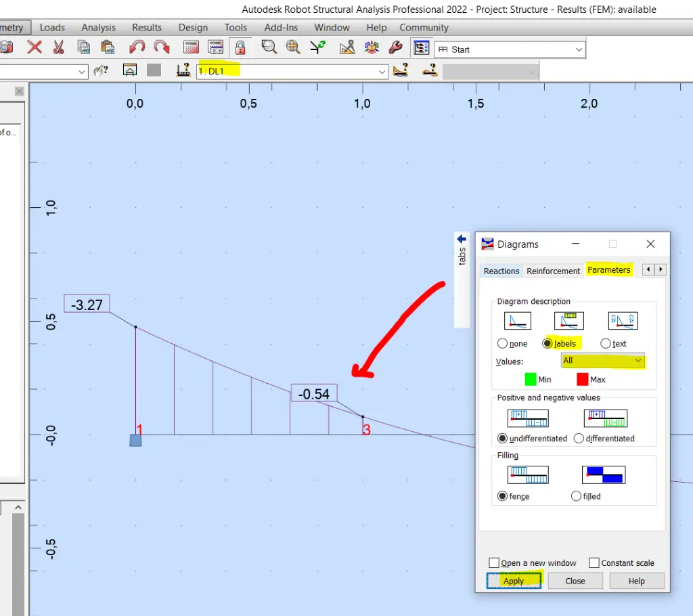Screen dimensions: 693x616
Task: Select the 'none' diagram description radio
Action: tap(502, 344)
